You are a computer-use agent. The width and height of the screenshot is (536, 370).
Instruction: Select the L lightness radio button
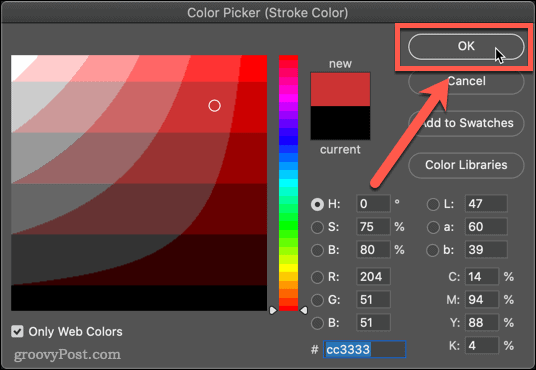[x=433, y=204]
